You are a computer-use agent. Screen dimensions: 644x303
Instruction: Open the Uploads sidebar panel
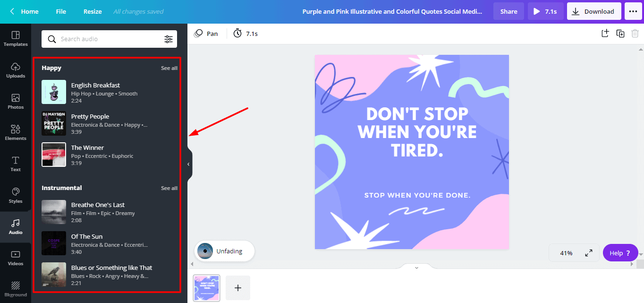16,70
